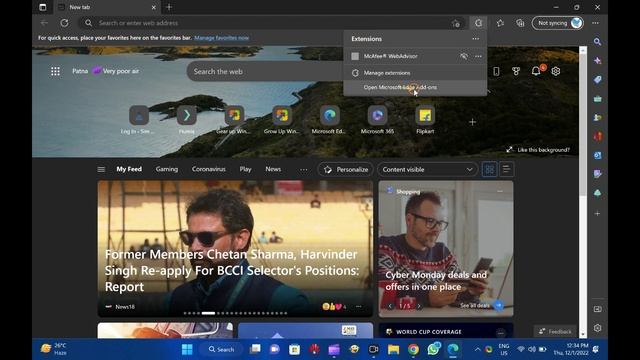Image resolution: width=640 pixels, height=360 pixels.
Task: Select the News feed tab
Action: pos(273,169)
